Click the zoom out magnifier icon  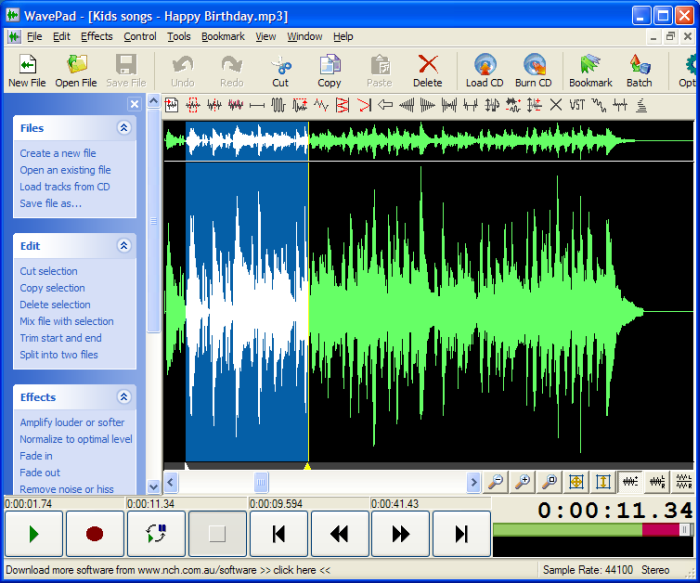(x=496, y=482)
